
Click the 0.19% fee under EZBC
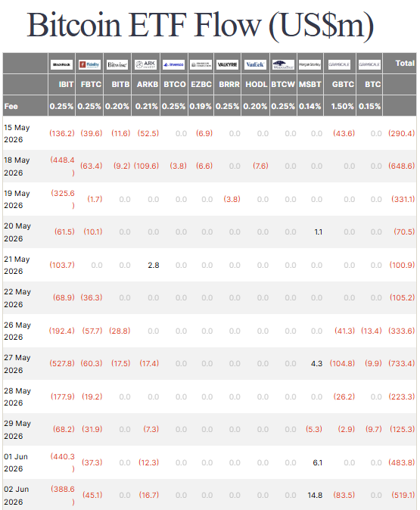pyautogui.click(x=201, y=107)
